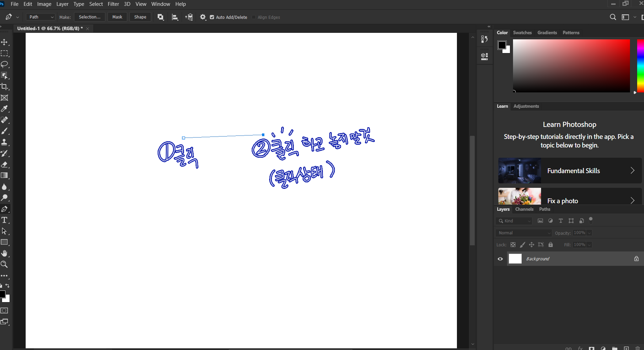
Task: Expand the layer Kind filter dropdown
Action: pos(514,221)
